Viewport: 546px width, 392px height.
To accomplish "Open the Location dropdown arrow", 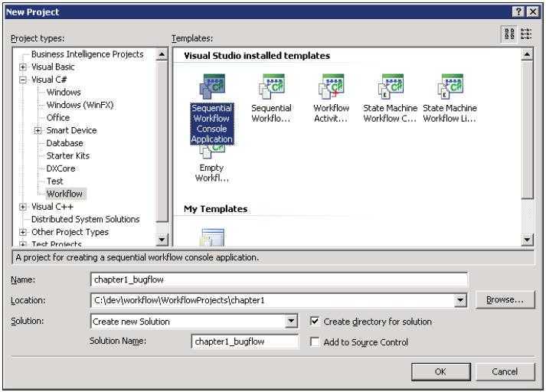I will [x=460, y=300].
